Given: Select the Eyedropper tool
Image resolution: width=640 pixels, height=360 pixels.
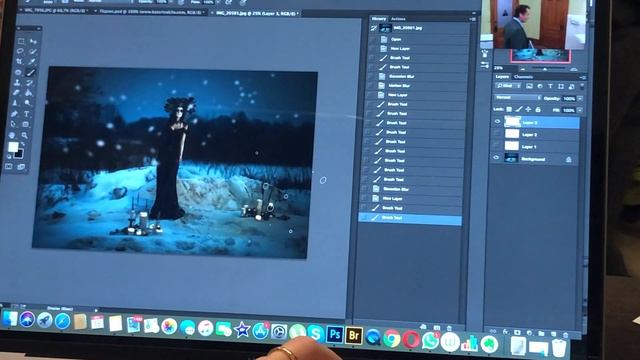Looking at the screenshot, I should 31,62.
